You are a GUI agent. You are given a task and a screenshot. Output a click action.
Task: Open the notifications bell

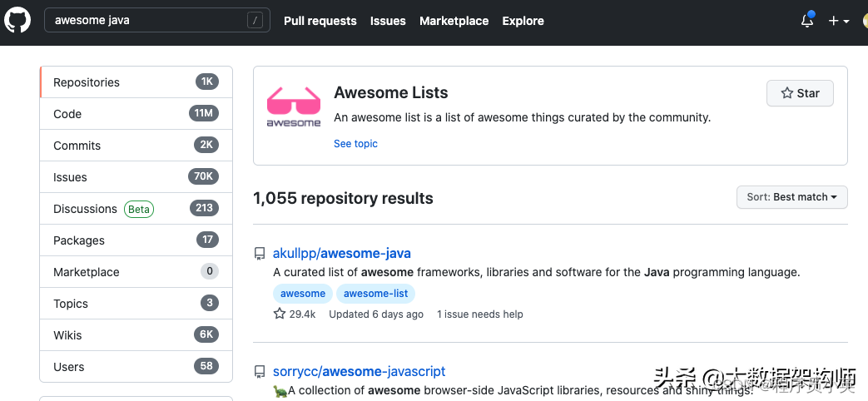[x=806, y=21]
